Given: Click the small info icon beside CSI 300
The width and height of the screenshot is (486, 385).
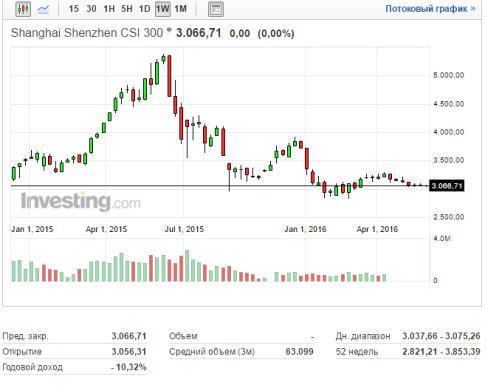Looking at the screenshot, I should coord(169,30).
